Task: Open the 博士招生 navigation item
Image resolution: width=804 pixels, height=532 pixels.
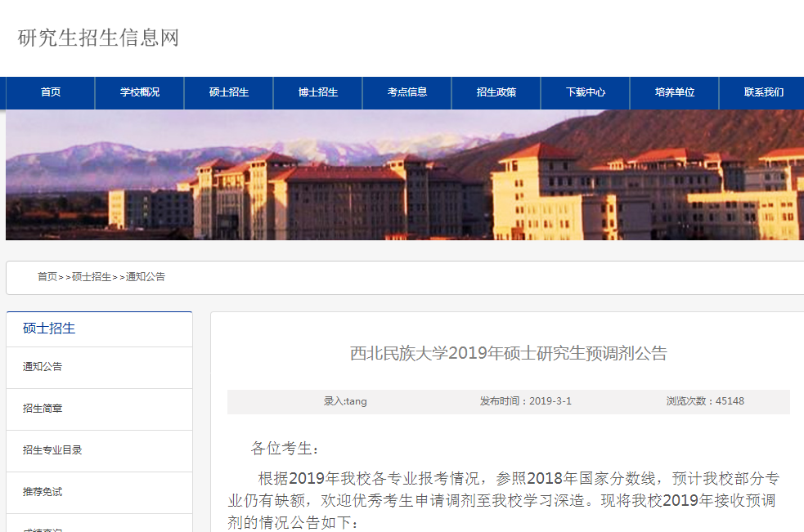Action: (318, 92)
